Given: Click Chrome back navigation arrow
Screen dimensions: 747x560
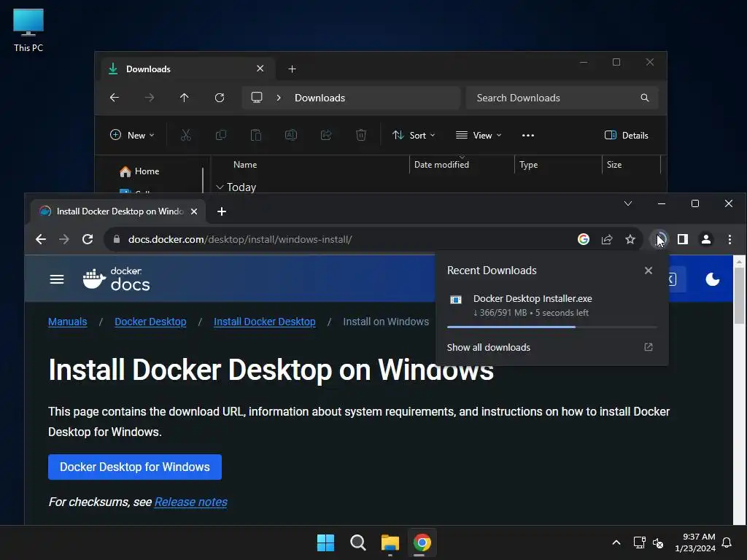Looking at the screenshot, I should [x=41, y=239].
